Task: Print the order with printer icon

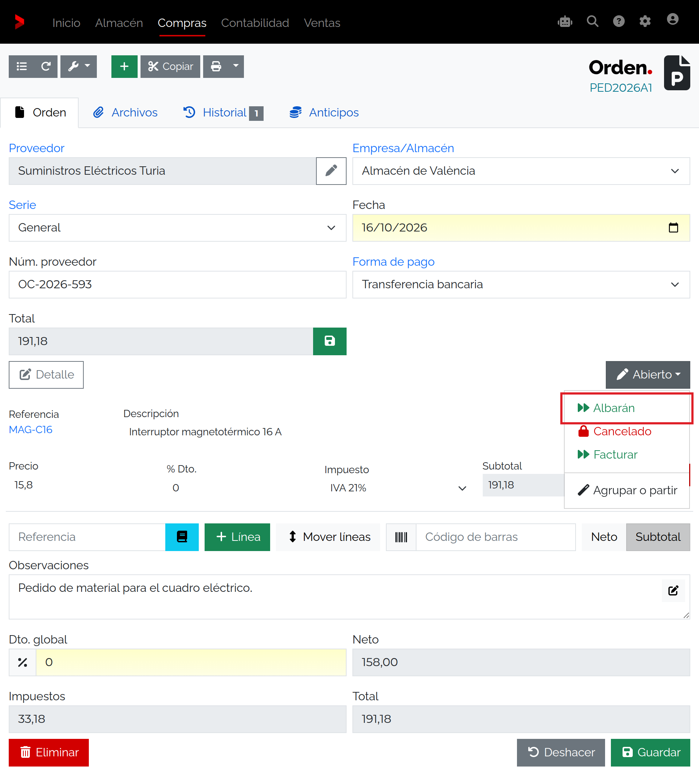Action: [x=216, y=66]
